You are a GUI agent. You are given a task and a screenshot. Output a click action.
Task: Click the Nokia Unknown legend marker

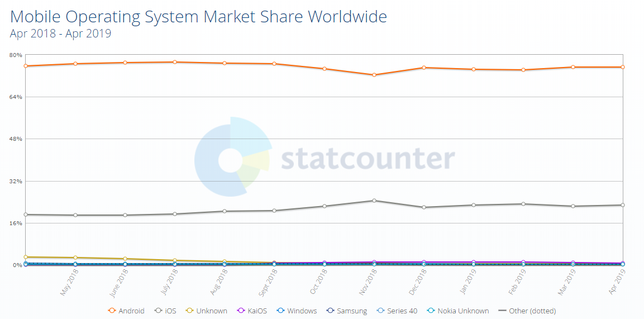431,311
